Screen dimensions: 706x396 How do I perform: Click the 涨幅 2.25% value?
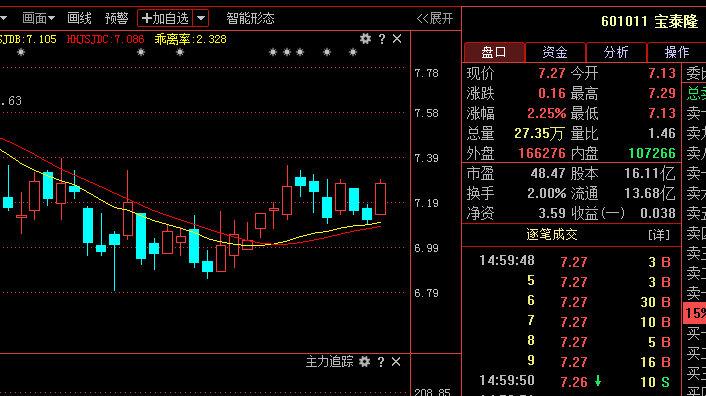546,113
